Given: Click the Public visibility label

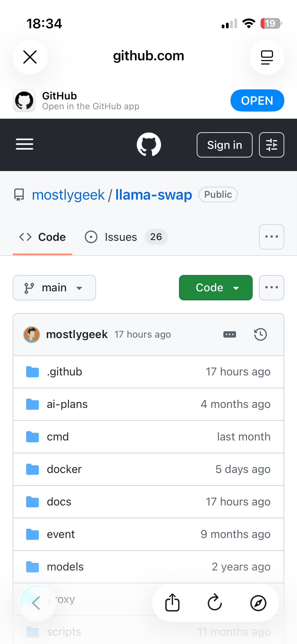Looking at the screenshot, I should point(218,195).
